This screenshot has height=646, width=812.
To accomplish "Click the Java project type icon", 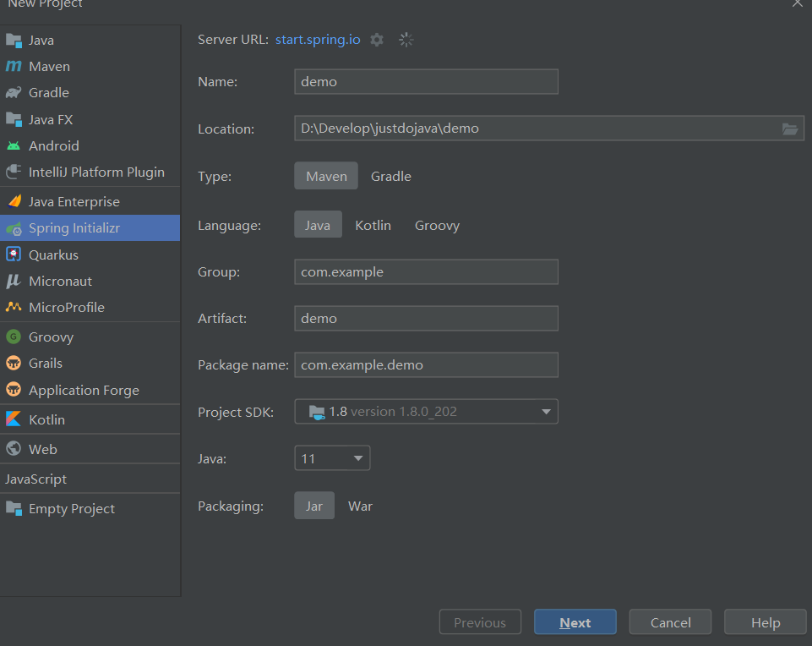I will (x=14, y=41).
